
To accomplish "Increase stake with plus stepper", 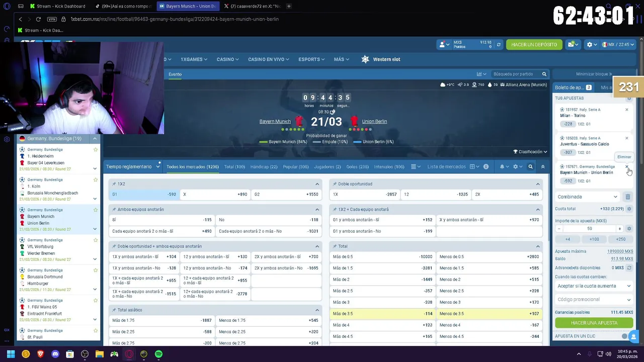I will [619, 229].
